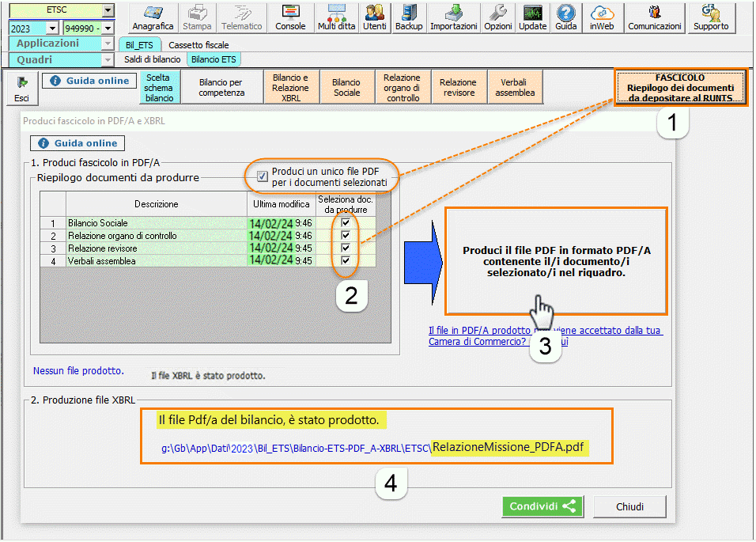The width and height of the screenshot is (756, 542).
Task: Expand the Applicazioni dropdown
Action: click(x=108, y=44)
